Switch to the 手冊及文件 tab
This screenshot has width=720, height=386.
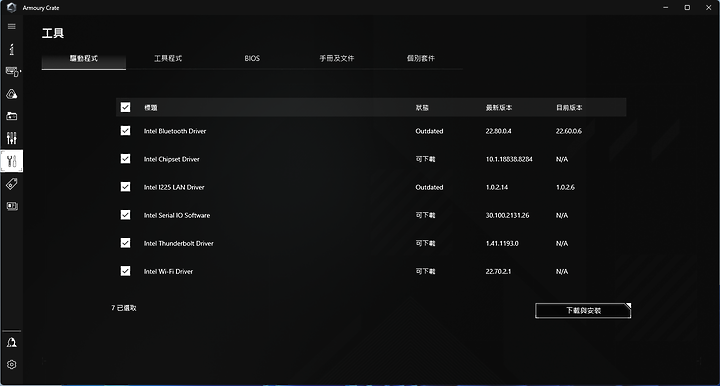click(337, 59)
